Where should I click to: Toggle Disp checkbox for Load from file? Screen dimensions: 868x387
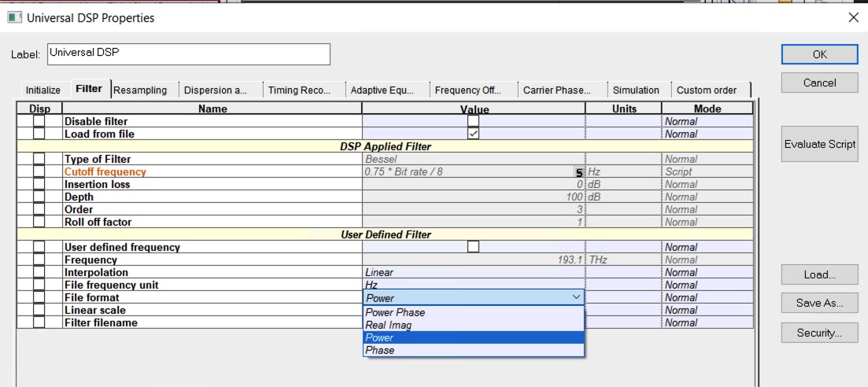pyautogui.click(x=39, y=134)
